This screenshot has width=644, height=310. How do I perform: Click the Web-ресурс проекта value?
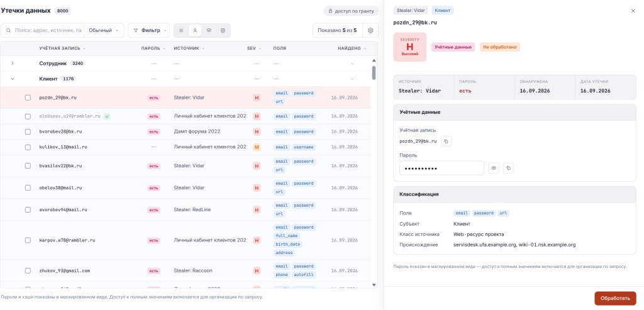click(479, 235)
